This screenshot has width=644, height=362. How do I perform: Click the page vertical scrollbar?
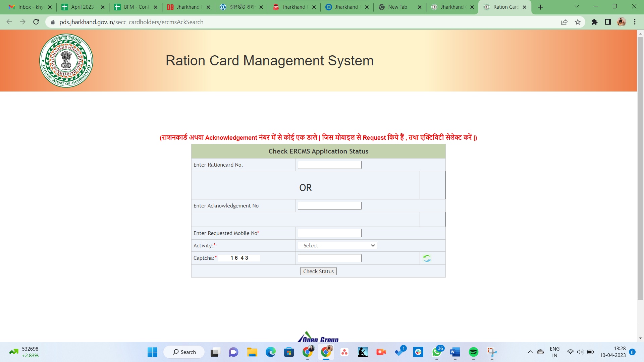click(x=640, y=168)
